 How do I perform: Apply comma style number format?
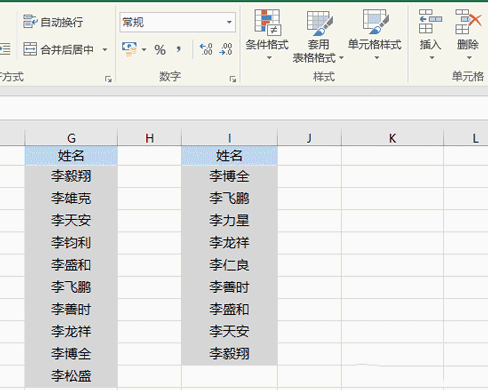(179, 49)
